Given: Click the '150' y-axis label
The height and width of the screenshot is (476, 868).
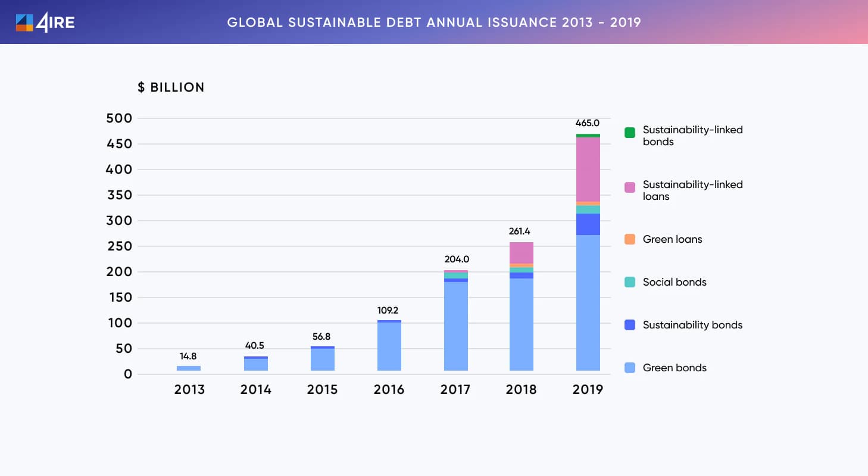Looking at the screenshot, I should click(120, 297).
